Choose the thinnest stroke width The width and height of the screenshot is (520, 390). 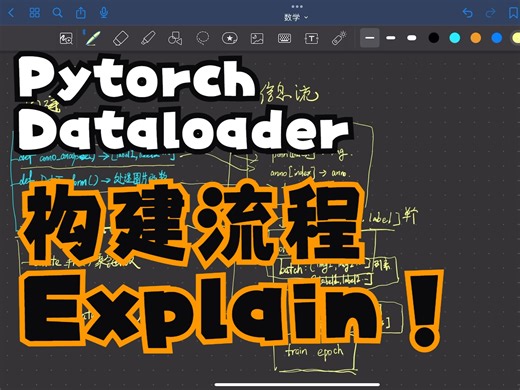(x=370, y=38)
